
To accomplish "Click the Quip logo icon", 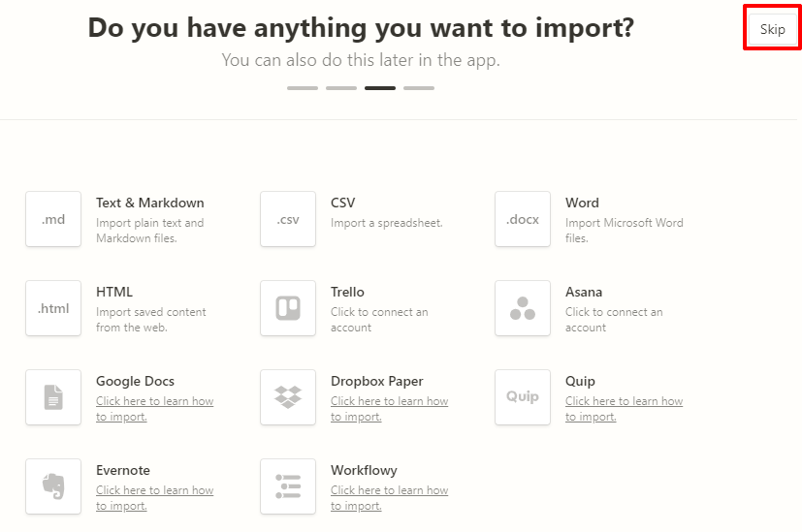I will (x=523, y=397).
